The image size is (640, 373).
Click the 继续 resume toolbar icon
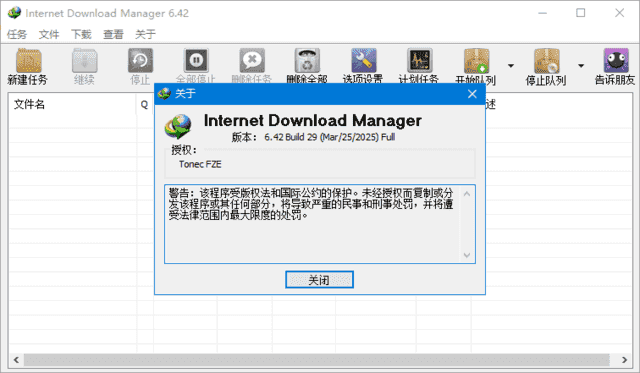84,61
